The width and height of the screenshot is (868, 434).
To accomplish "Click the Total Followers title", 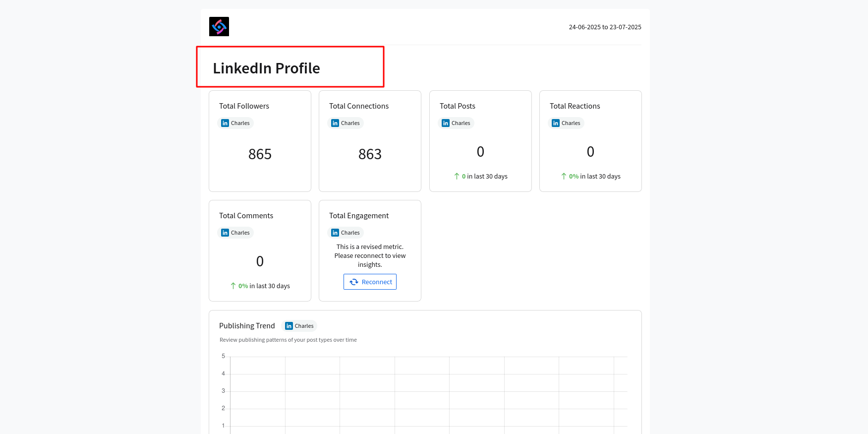I will pos(244,106).
